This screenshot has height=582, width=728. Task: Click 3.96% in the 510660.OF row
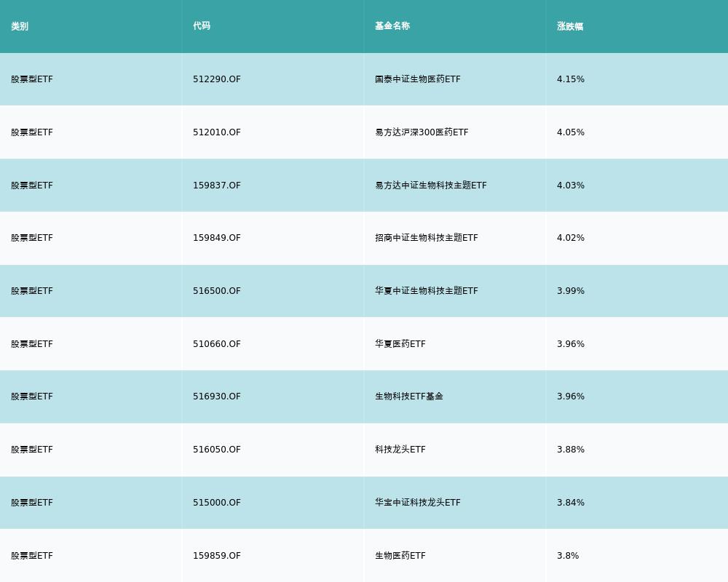coord(571,344)
